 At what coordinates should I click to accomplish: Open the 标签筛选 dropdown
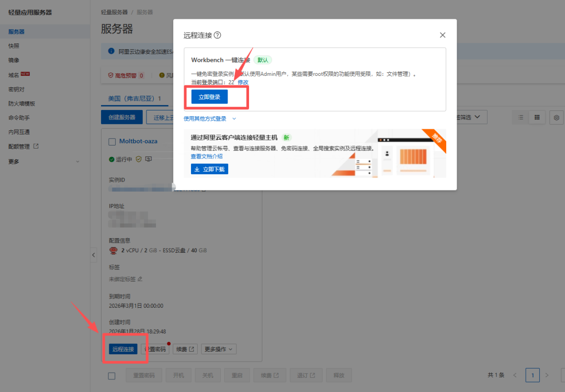[472, 117]
